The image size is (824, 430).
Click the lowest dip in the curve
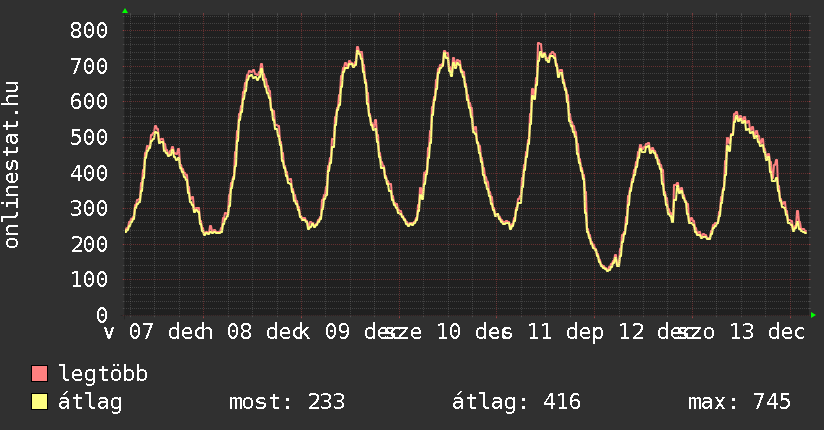click(607, 269)
